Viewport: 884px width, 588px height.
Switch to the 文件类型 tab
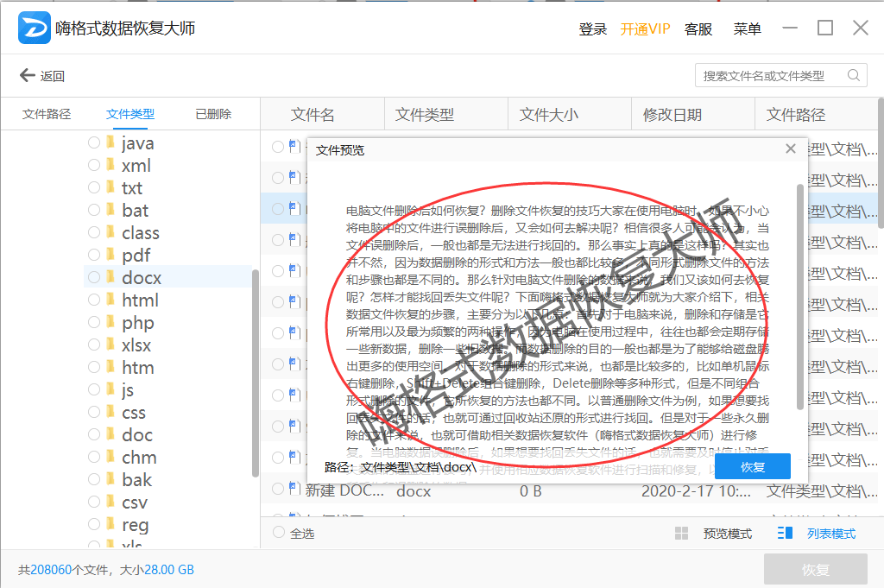130,114
